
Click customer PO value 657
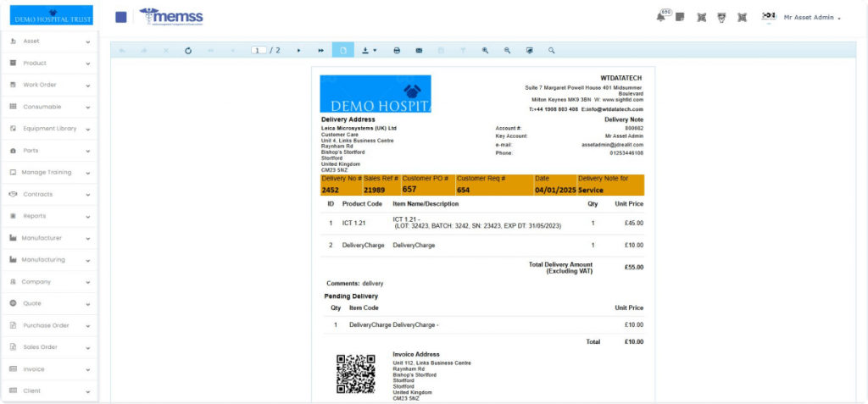pyautogui.click(x=409, y=189)
